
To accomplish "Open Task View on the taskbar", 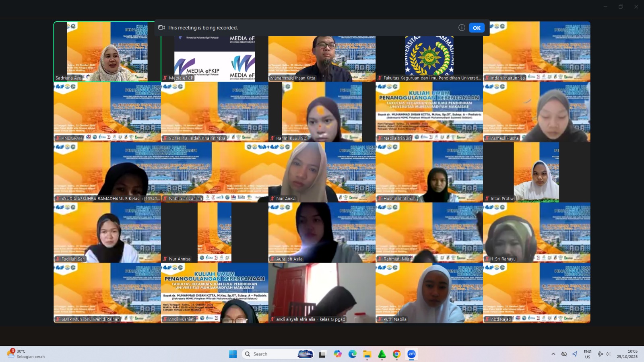I will [x=322, y=354].
